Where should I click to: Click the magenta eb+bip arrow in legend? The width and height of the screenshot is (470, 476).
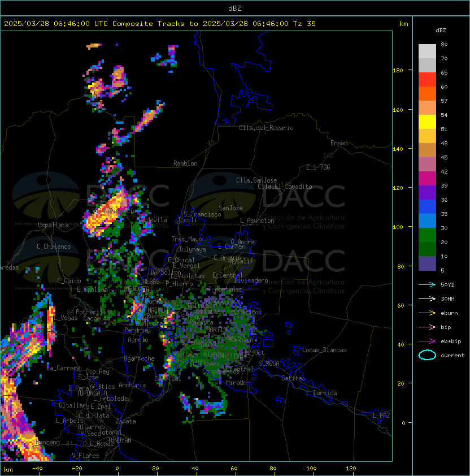point(427,341)
